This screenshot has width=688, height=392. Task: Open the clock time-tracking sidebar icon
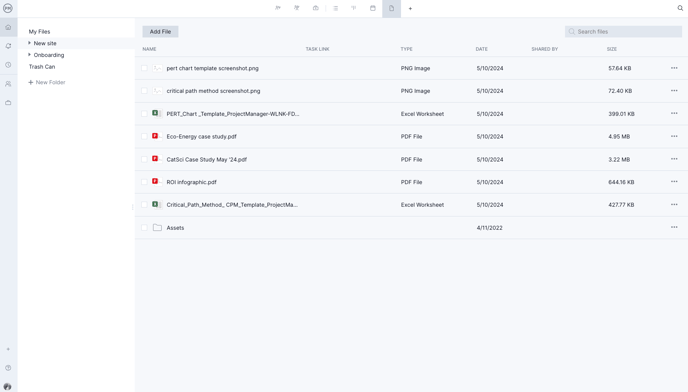pos(8,65)
